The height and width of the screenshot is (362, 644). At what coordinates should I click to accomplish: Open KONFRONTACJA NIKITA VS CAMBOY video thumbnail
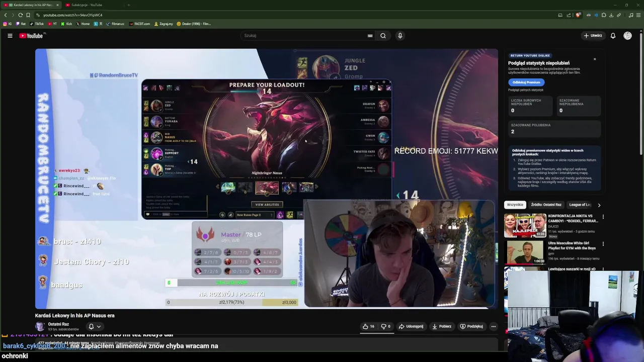(x=525, y=225)
